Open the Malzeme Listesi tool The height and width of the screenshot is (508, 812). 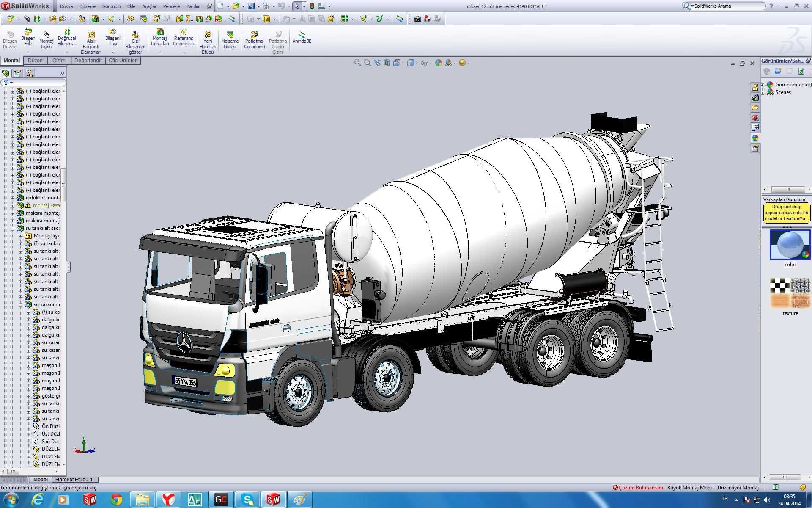(230, 41)
